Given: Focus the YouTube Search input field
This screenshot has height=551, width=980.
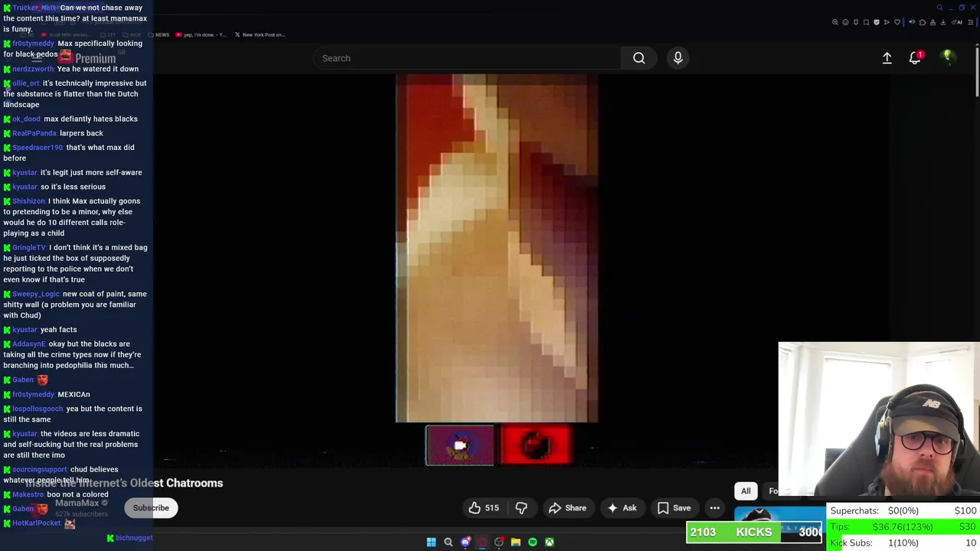Looking at the screenshot, I should [467, 58].
